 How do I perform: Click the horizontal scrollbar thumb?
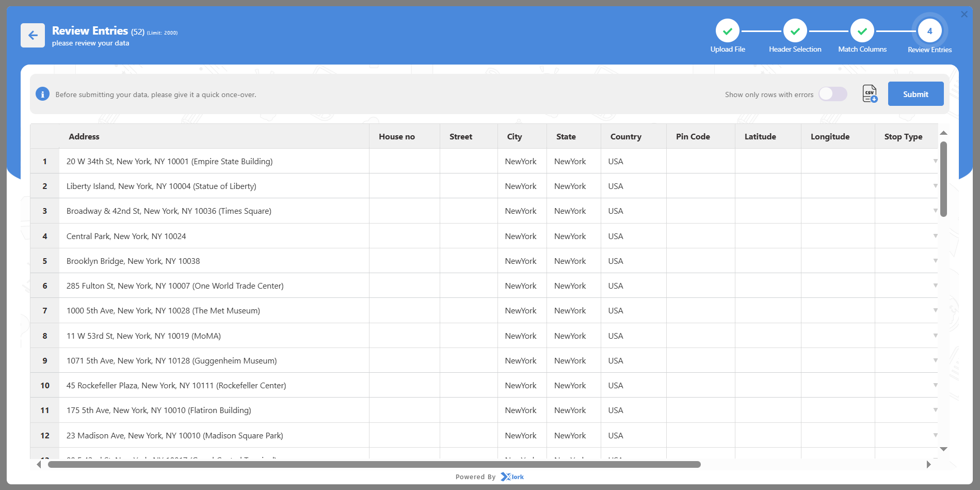tap(374, 464)
